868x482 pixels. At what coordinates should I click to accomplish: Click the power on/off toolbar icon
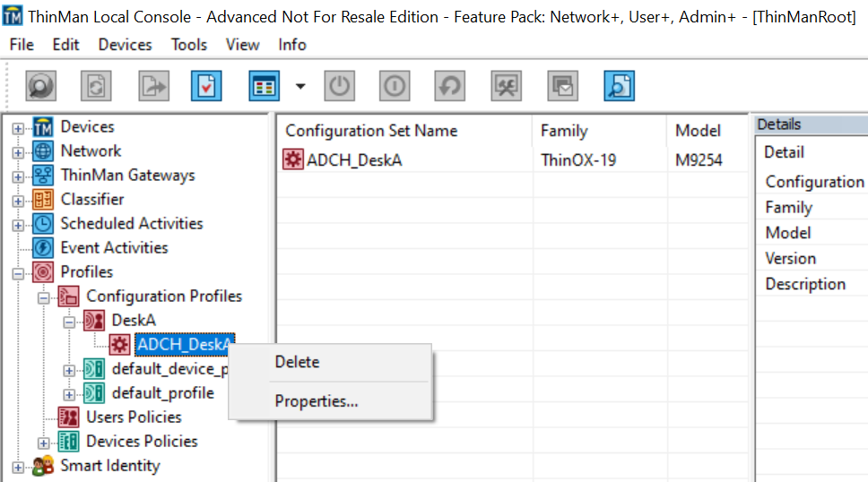click(339, 86)
